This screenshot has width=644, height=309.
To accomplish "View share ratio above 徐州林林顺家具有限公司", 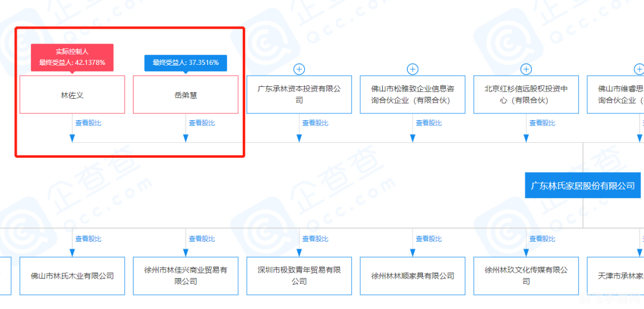I will click(428, 239).
